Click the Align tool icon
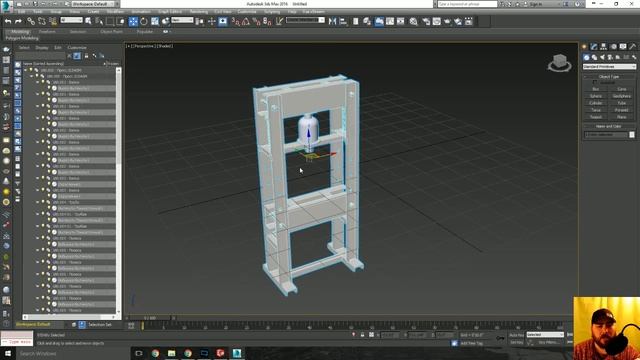Viewport: 640px width, 360px height. click(x=343, y=21)
